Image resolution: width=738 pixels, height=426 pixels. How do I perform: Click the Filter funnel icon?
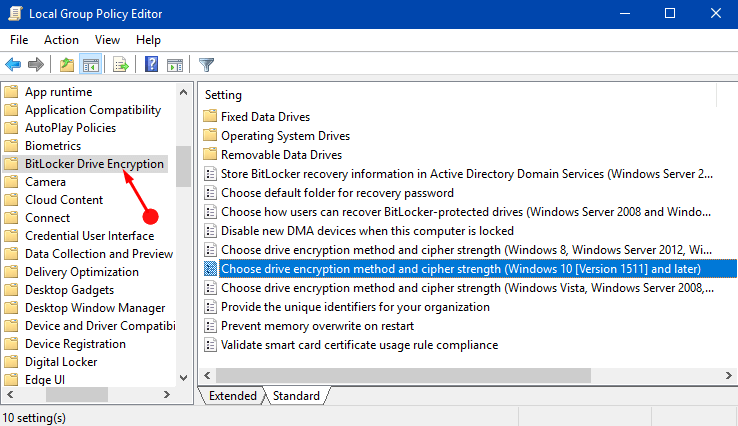click(x=206, y=64)
